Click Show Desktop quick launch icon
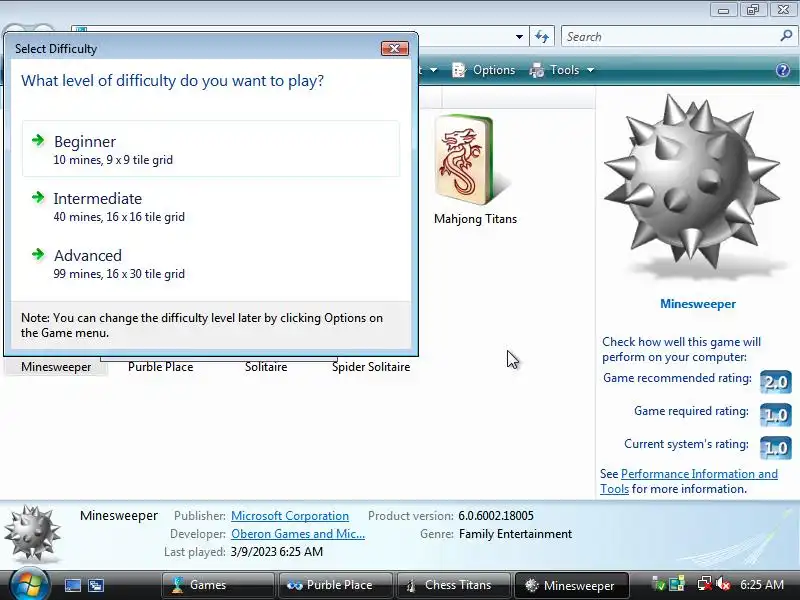Image resolution: width=800 pixels, height=600 pixels. [x=73, y=585]
